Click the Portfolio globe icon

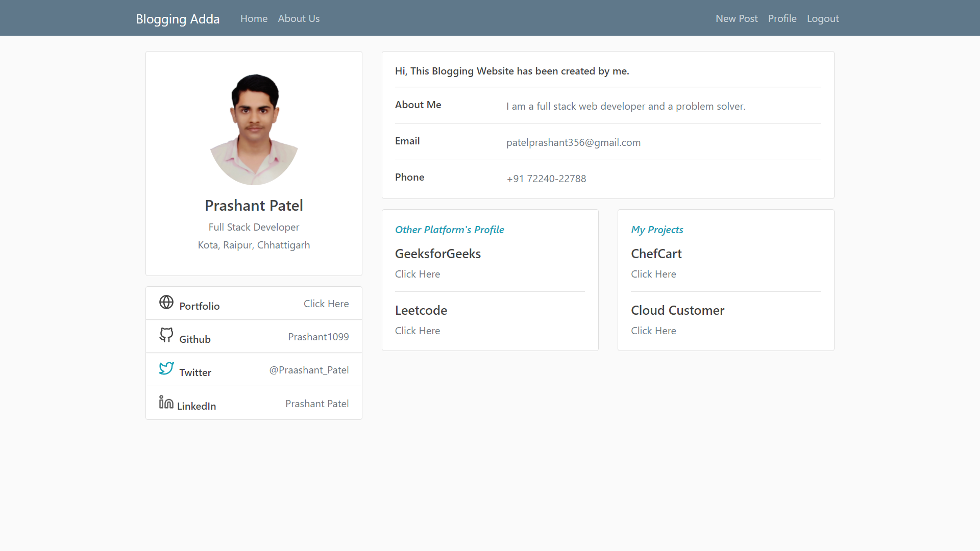(166, 302)
